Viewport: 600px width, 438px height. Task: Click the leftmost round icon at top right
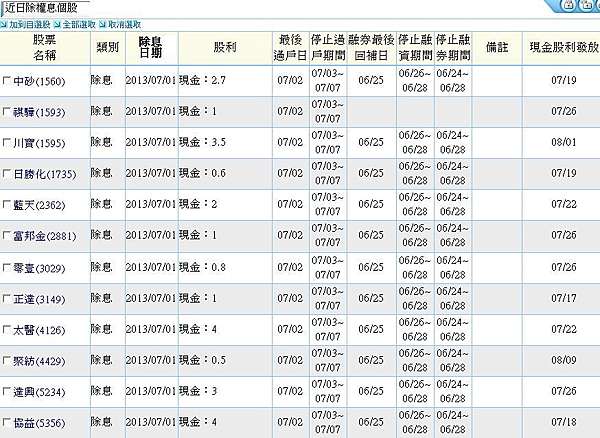point(569,5)
